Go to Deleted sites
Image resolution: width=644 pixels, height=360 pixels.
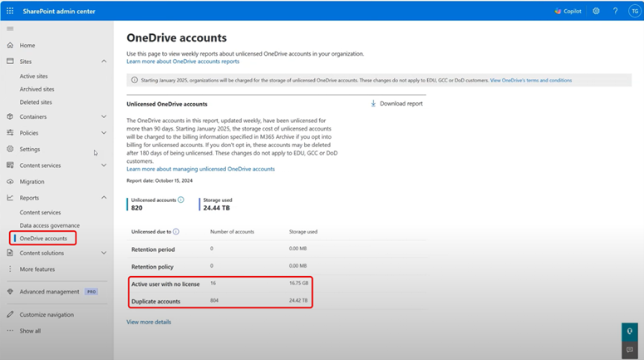[36, 102]
